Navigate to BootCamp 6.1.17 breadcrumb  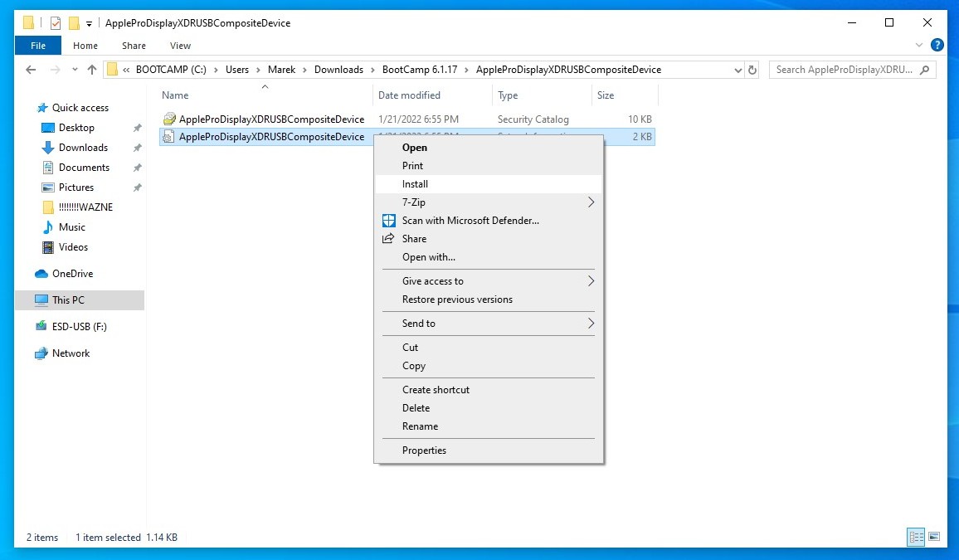click(420, 70)
